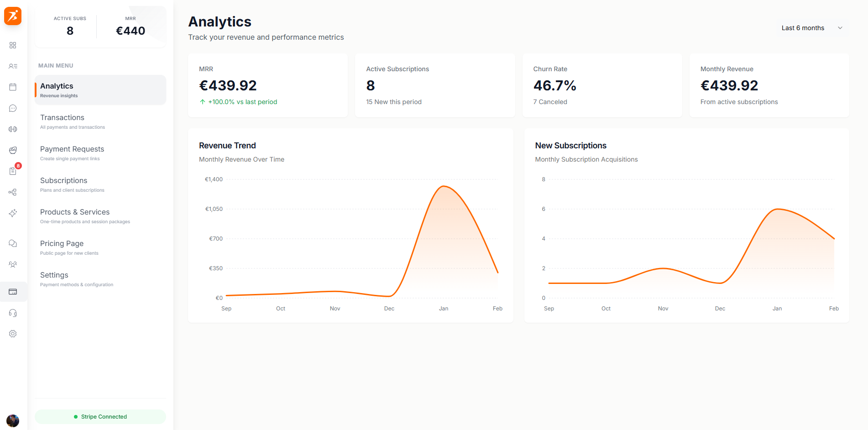Click the profile avatar at bottom left
This screenshot has height=430, width=868.
[x=13, y=420]
